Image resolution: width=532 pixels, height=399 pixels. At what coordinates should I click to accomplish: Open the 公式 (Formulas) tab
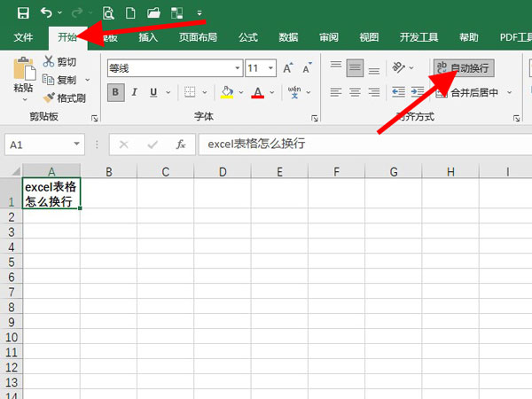point(247,37)
